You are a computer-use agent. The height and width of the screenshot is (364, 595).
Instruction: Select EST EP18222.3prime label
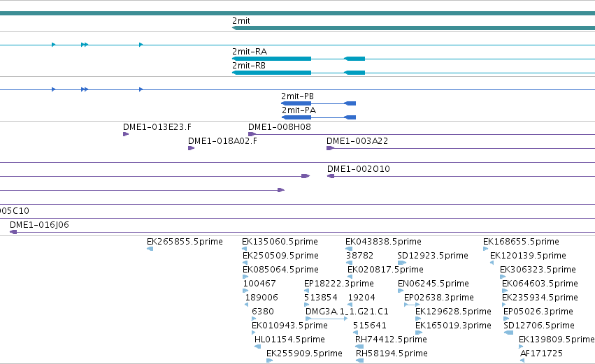point(339,284)
